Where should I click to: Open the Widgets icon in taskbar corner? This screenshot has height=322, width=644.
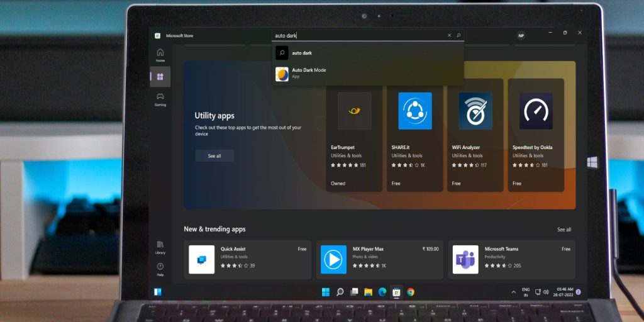(158, 292)
